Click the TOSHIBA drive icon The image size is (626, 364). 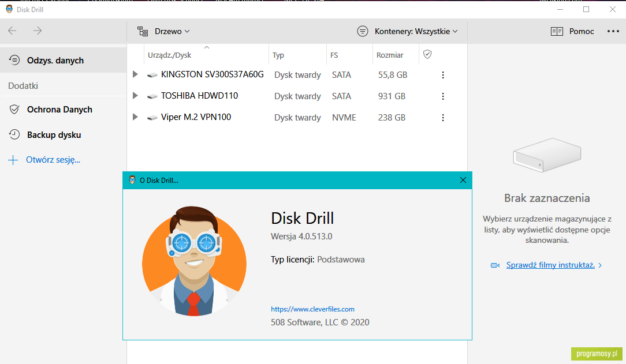[x=152, y=96]
